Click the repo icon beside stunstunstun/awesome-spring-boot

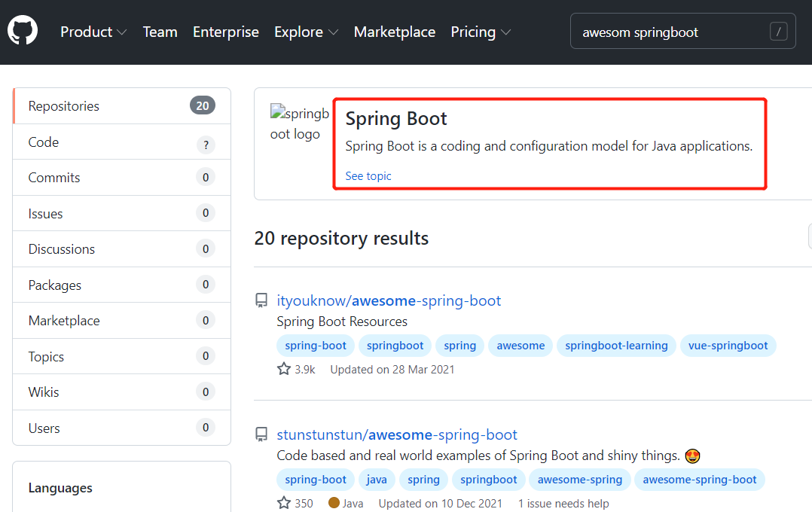pyautogui.click(x=261, y=435)
